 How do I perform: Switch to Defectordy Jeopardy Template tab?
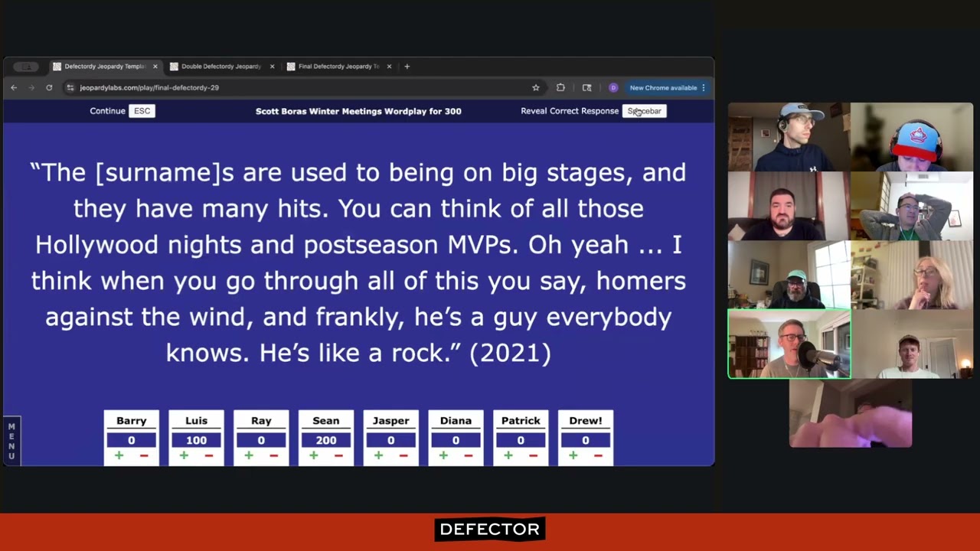pos(104,67)
